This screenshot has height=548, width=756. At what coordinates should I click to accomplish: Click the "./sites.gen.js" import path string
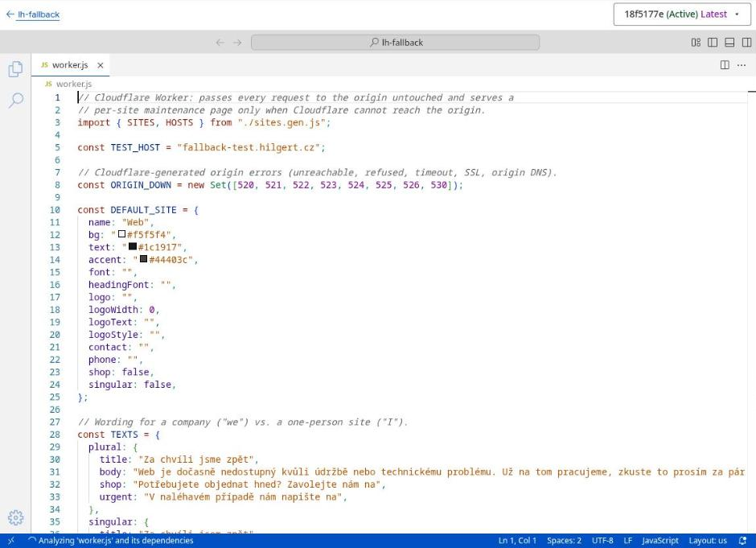pos(281,122)
